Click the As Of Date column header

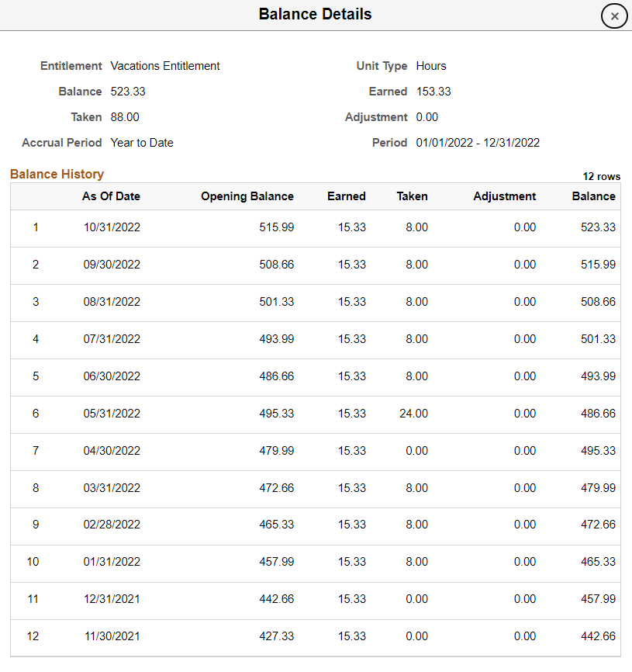(111, 196)
